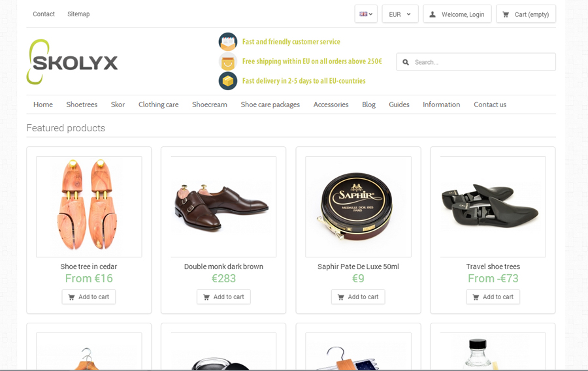The height and width of the screenshot is (371, 588).
Task: Add Saphir Pate De Luxe to cart
Action: click(x=358, y=297)
